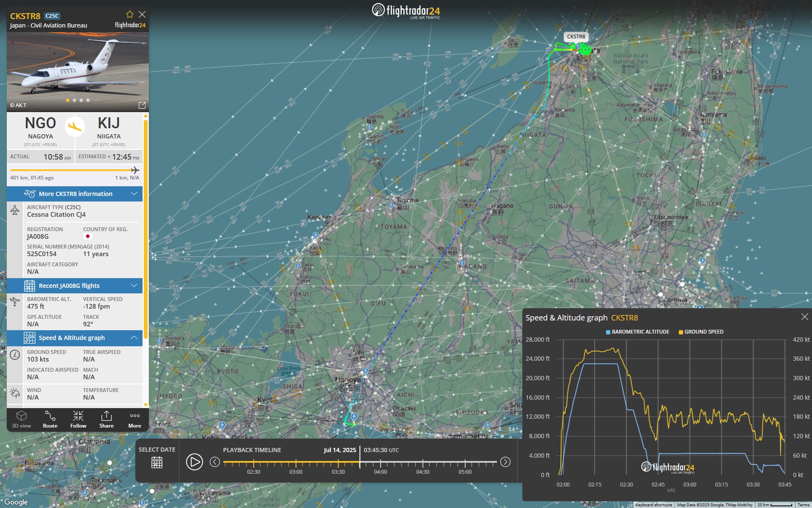The image size is (812, 508).
Task: Click ground speed value 103 kts
Action: coord(38,359)
